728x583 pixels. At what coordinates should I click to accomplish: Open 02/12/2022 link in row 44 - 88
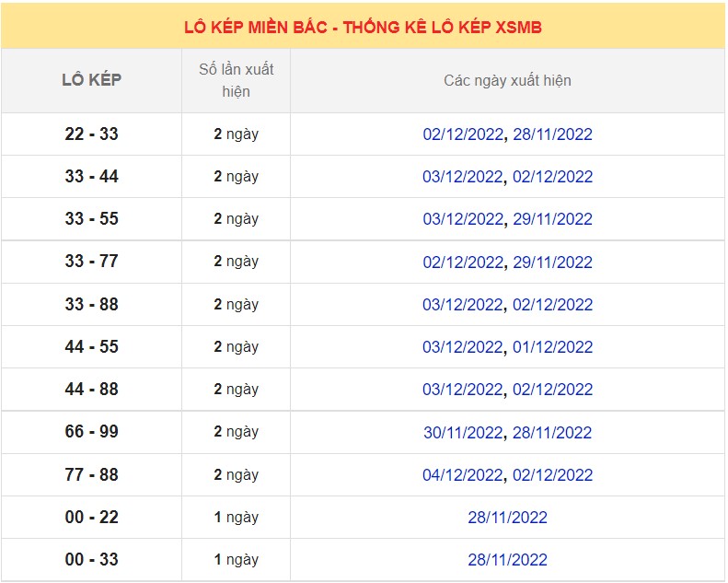point(552,390)
